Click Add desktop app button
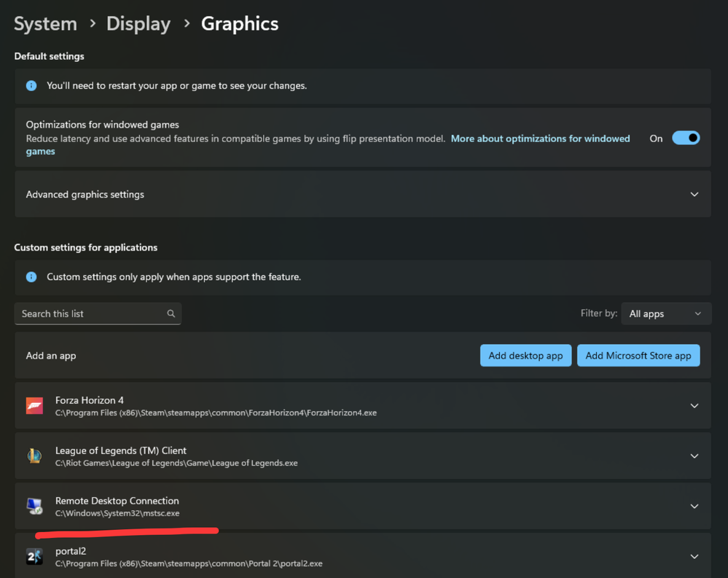Image resolution: width=728 pixels, height=578 pixels. 525,356
